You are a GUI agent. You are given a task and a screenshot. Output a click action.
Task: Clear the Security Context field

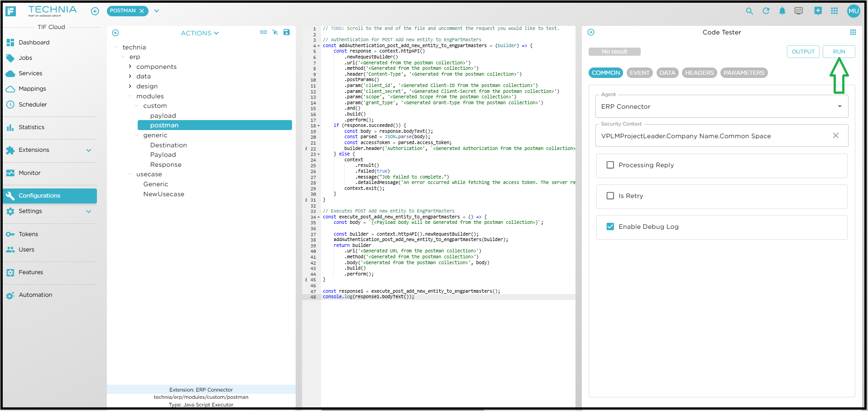835,135
